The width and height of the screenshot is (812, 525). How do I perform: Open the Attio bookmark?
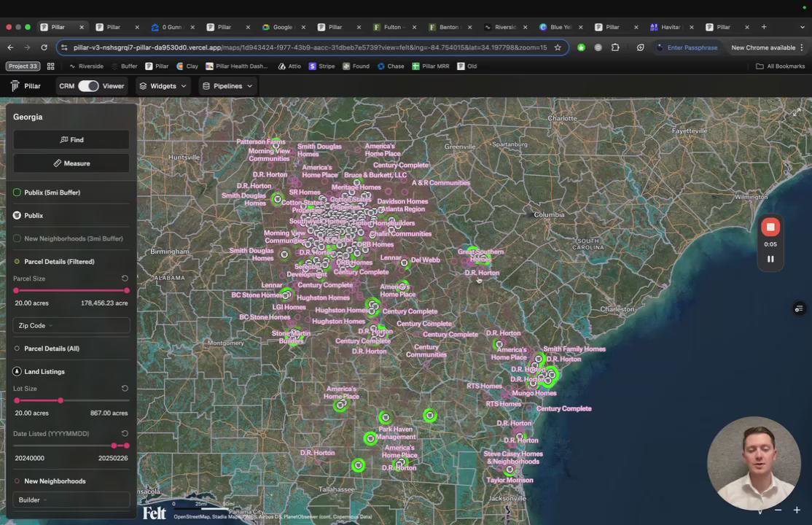click(x=289, y=66)
